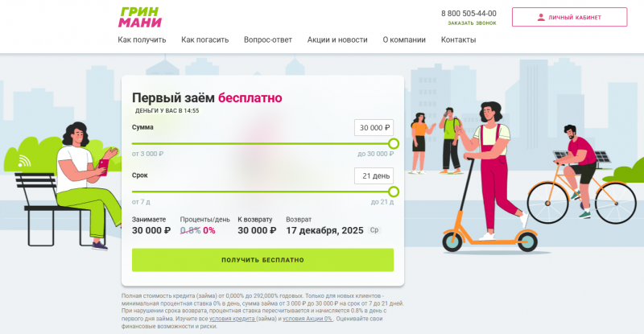The width and height of the screenshot is (644, 334).
Task: Open О компании menu item
Action: 404,40
